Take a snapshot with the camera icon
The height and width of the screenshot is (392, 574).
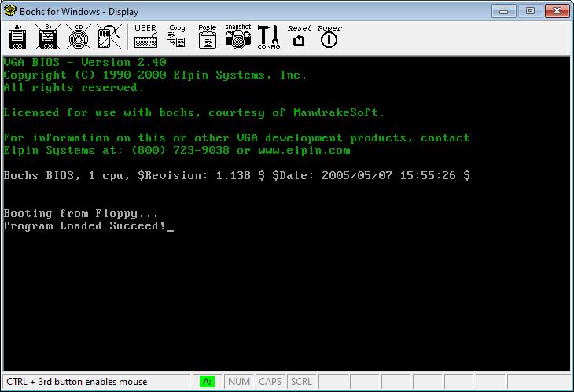(x=238, y=37)
